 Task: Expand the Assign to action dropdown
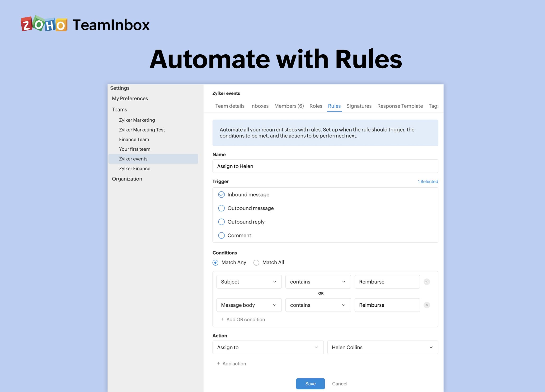(268, 347)
